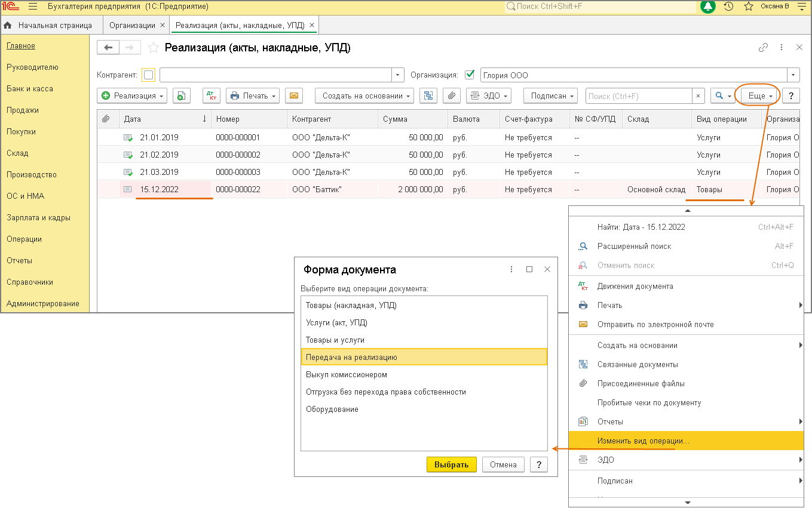Click the posted document icon in 21.01.2019 row
The width and height of the screenshot is (812, 508).
pos(128,137)
